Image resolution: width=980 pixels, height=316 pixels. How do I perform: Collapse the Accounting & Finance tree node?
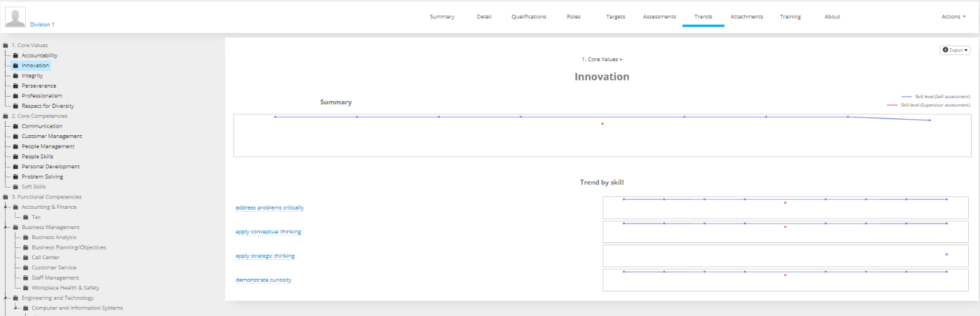[x=6, y=207]
